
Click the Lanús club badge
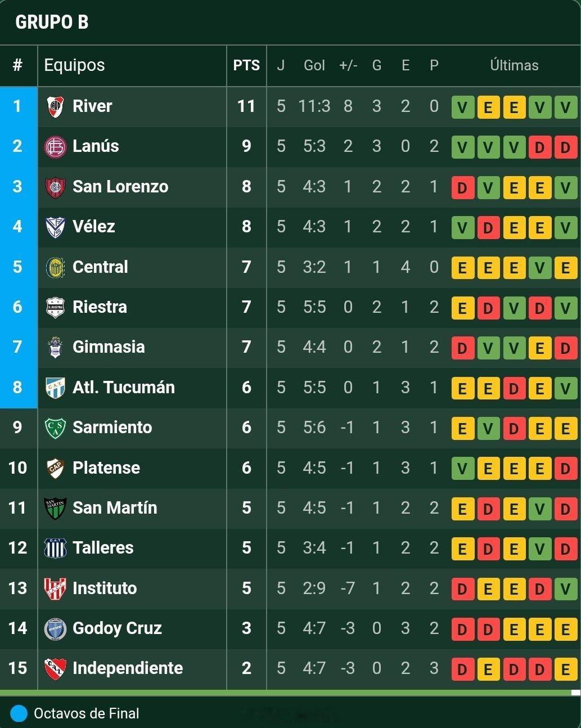click(55, 147)
